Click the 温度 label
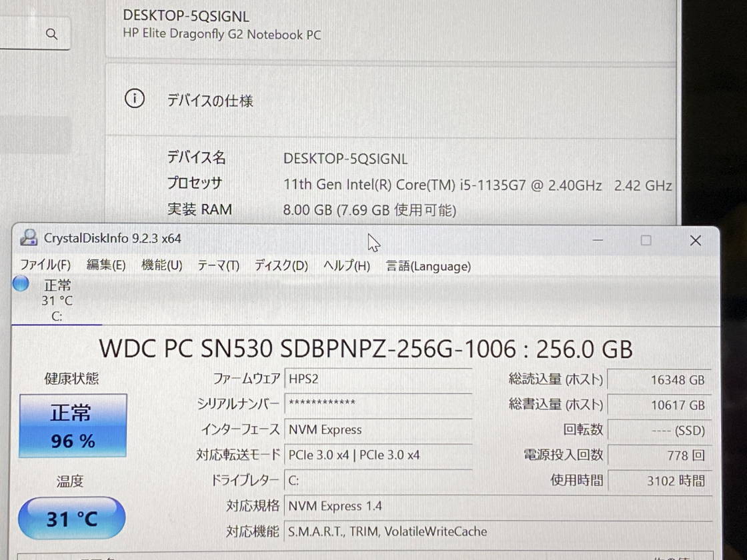Viewport: 747px width, 560px height. point(70,481)
